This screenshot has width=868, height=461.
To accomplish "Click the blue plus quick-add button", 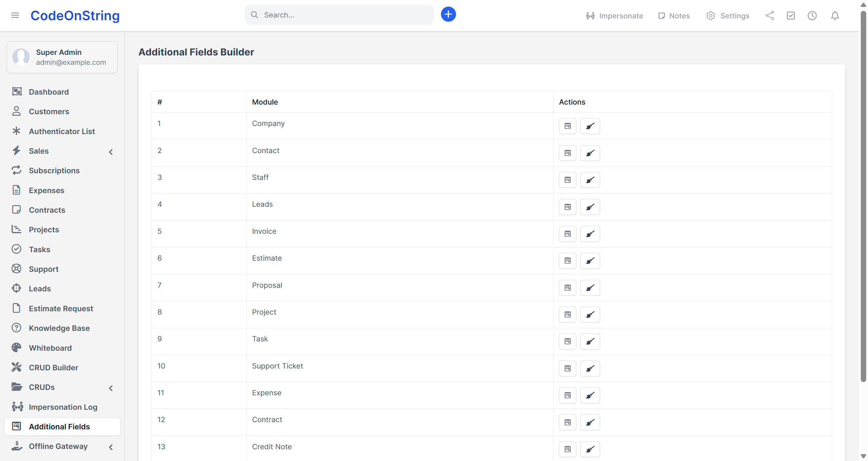I will (x=448, y=14).
